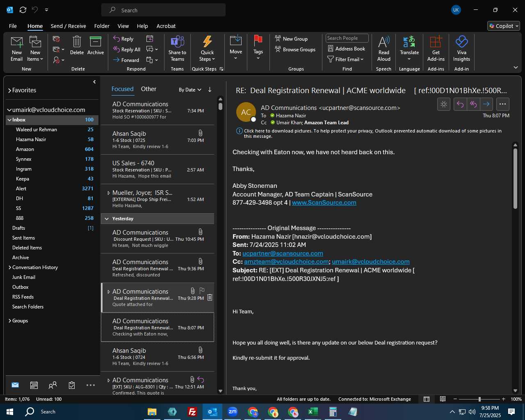Viewport: 525px width, 420px height.
Task: Flag the Thu 9:28 PM message
Action: (202, 290)
